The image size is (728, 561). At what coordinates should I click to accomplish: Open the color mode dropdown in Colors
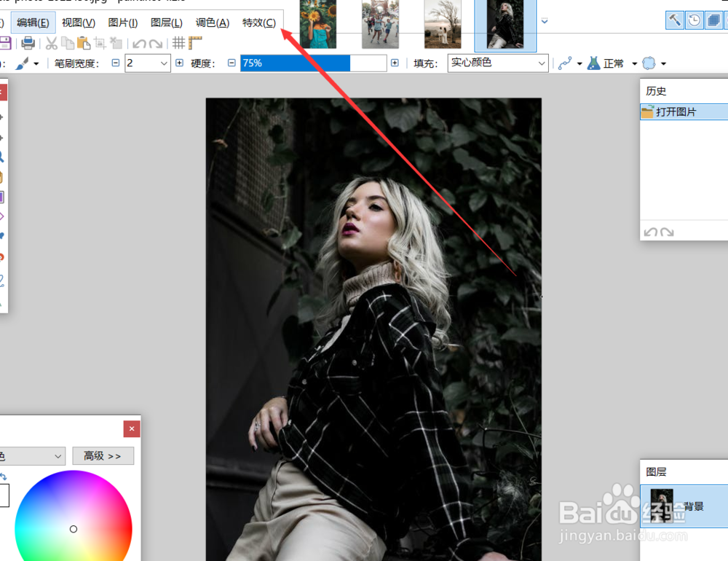click(x=31, y=456)
